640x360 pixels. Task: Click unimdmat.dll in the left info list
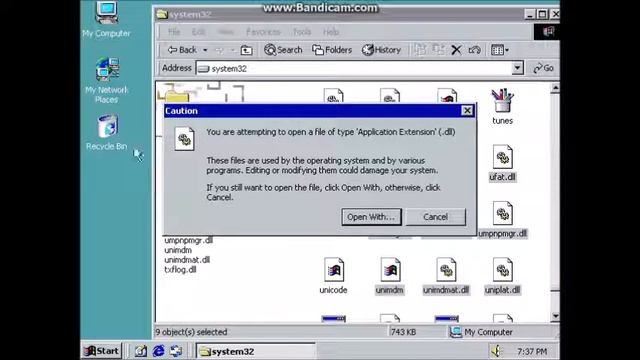(x=187, y=260)
